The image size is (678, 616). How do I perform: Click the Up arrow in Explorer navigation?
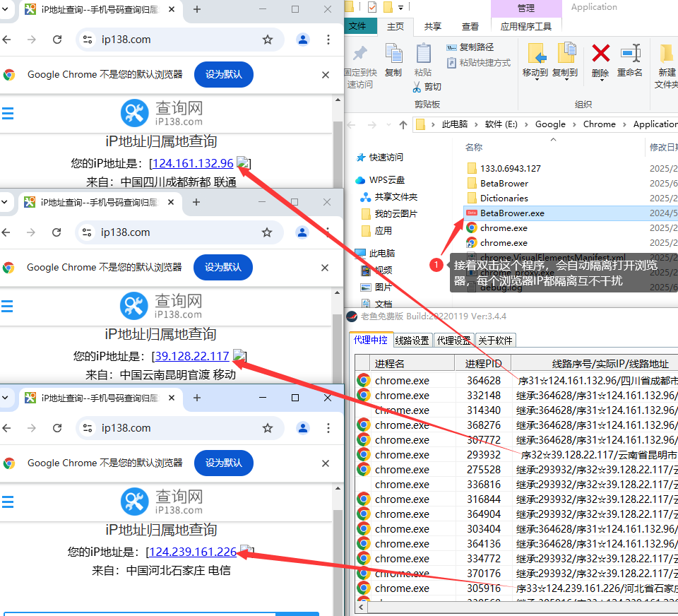tap(403, 124)
